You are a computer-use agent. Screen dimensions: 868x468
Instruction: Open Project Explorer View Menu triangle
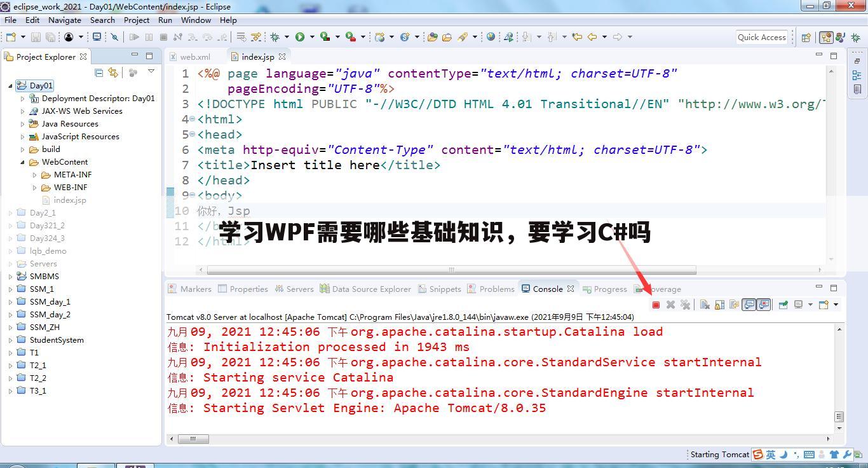tap(151, 71)
